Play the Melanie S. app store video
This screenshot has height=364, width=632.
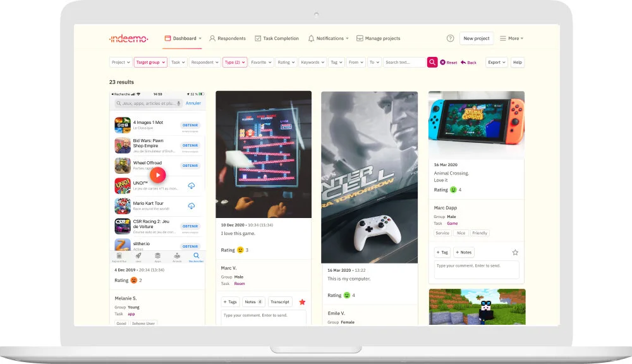click(157, 175)
